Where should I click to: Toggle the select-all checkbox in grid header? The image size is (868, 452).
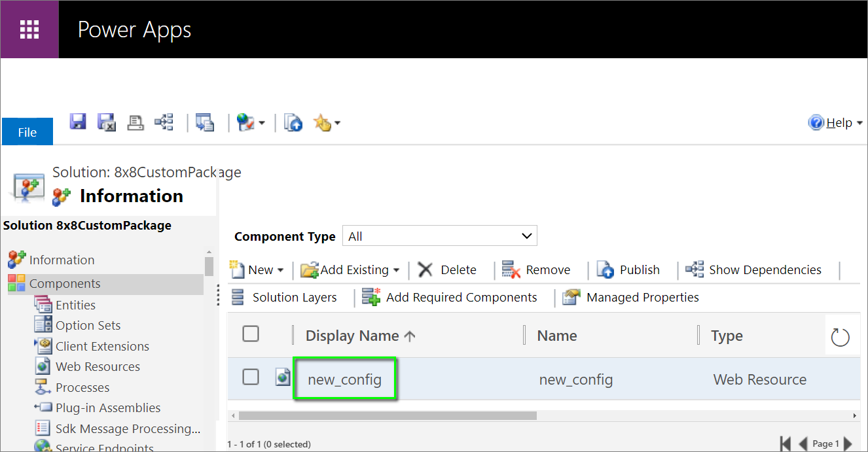click(251, 334)
